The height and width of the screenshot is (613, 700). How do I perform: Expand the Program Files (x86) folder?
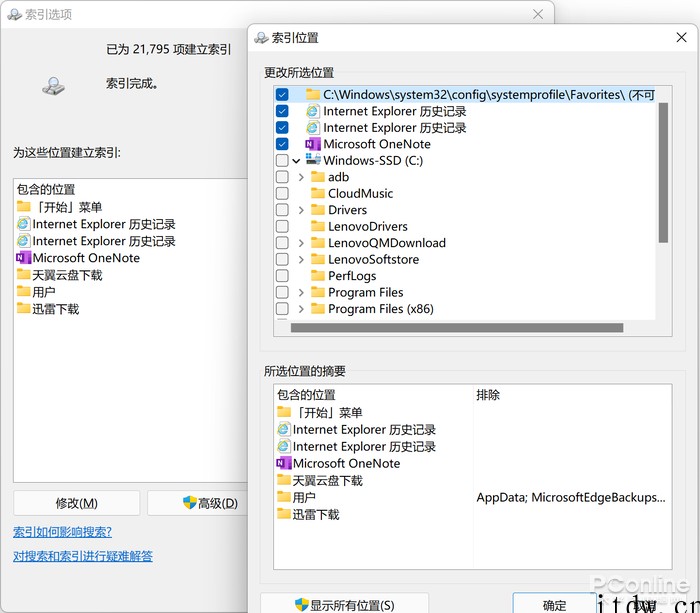click(x=301, y=309)
